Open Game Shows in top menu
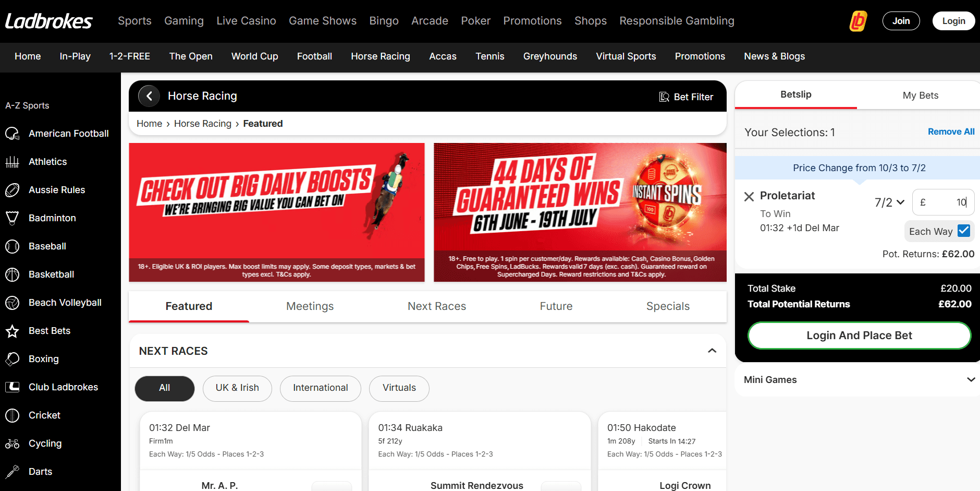 coord(323,21)
